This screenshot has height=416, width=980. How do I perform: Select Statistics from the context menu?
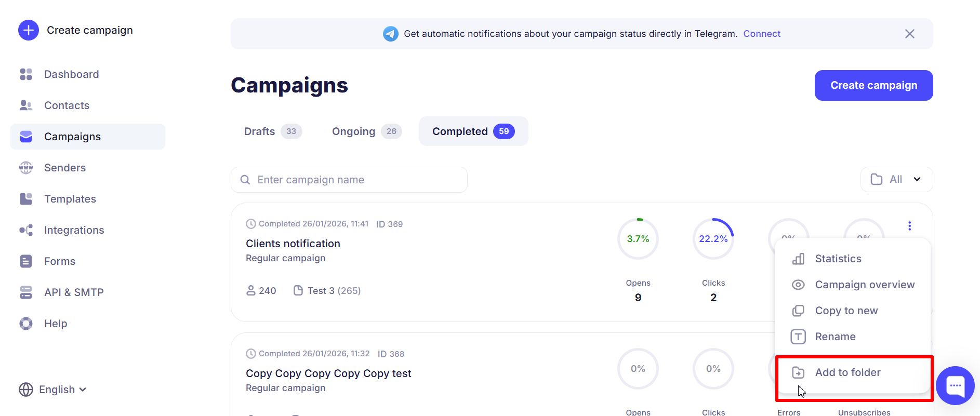(x=838, y=259)
